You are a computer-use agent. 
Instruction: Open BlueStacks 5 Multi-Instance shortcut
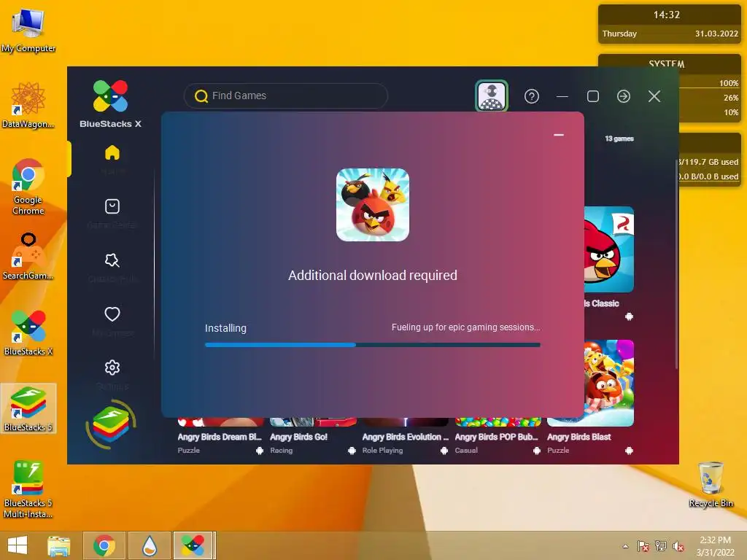(x=28, y=489)
